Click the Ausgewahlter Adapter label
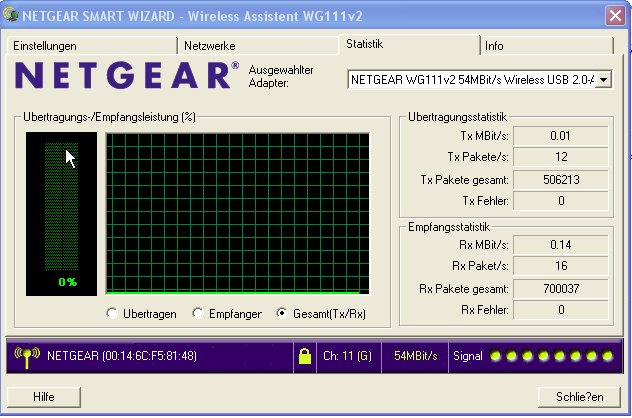The width and height of the screenshot is (632, 418). (281, 76)
